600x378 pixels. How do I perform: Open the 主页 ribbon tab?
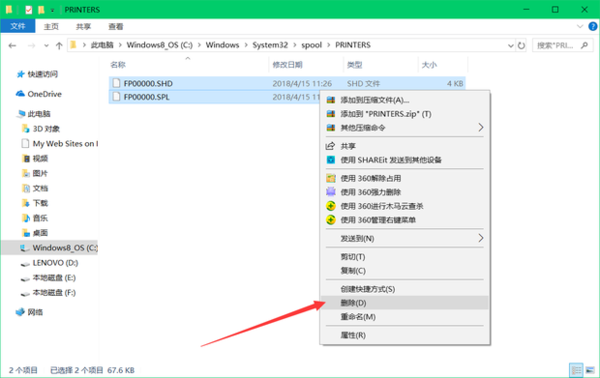pos(51,26)
